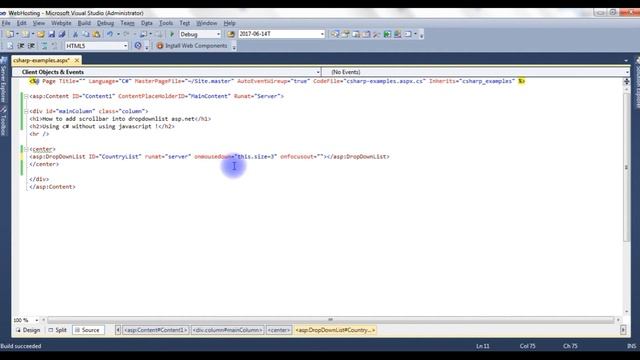Click the Undo arrow icon
640x360 pixels.
(x=110, y=34)
